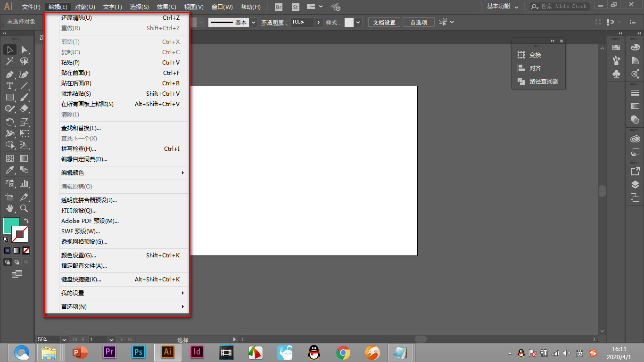
Task: Select the Gradient tool
Action: tap(25, 158)
